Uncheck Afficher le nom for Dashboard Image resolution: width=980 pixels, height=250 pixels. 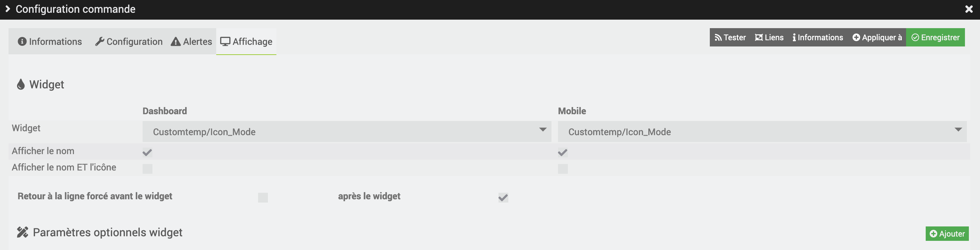[147, 152]
